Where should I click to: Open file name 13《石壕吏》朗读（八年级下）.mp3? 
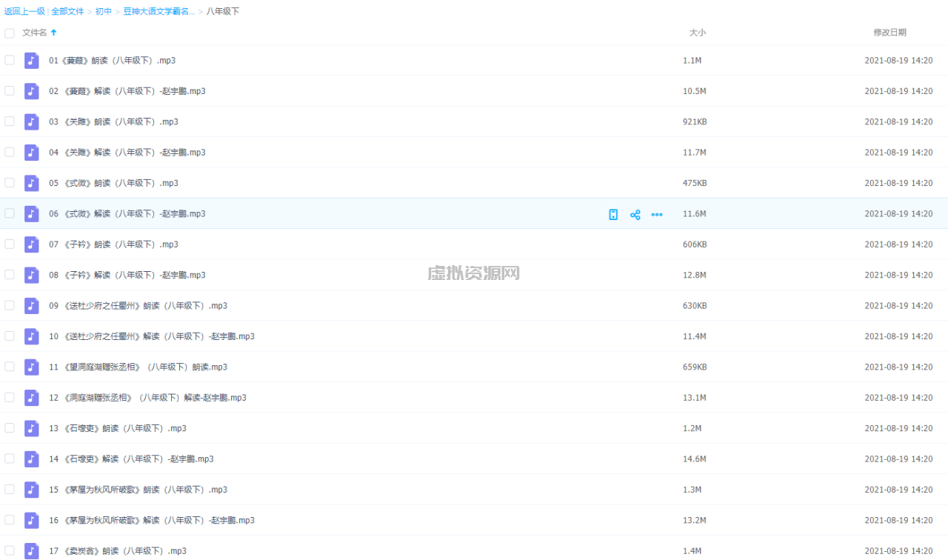118,428
